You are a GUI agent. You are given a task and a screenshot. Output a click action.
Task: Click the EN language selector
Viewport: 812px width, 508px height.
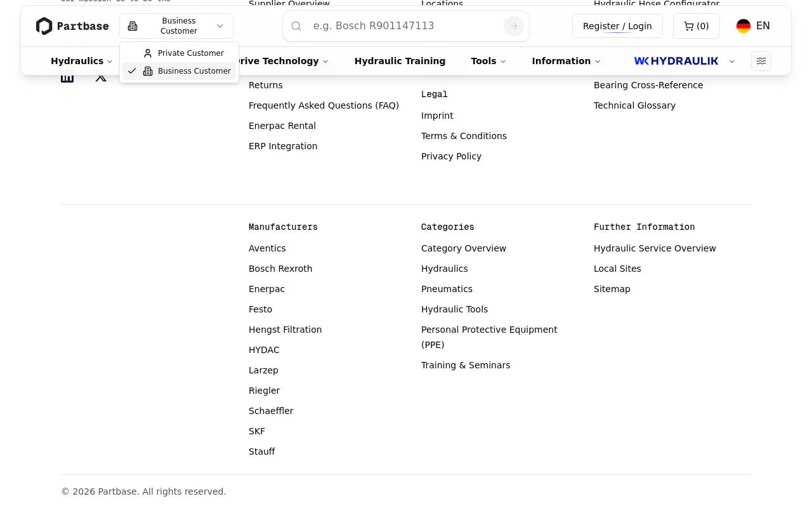pos(763,26)
